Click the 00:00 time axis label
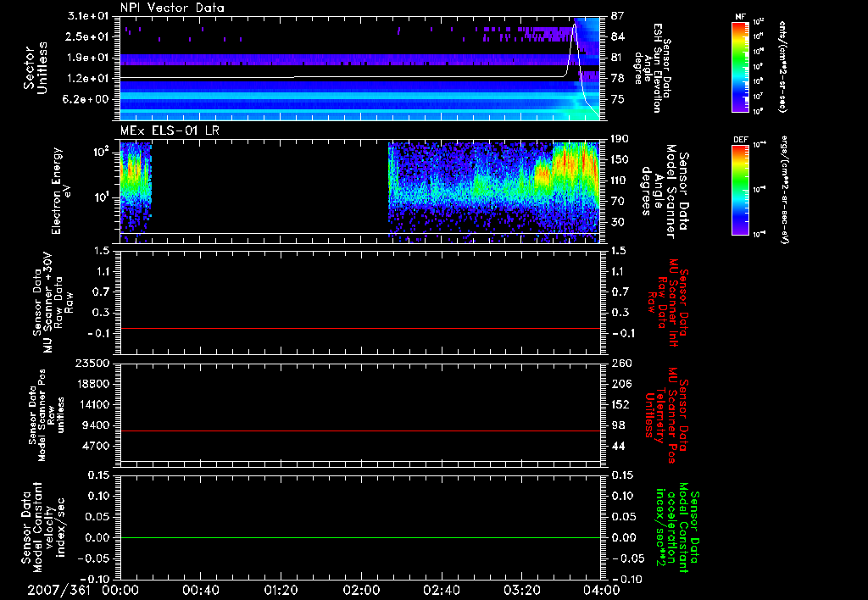The image size is (868, 600). point(120,590)
